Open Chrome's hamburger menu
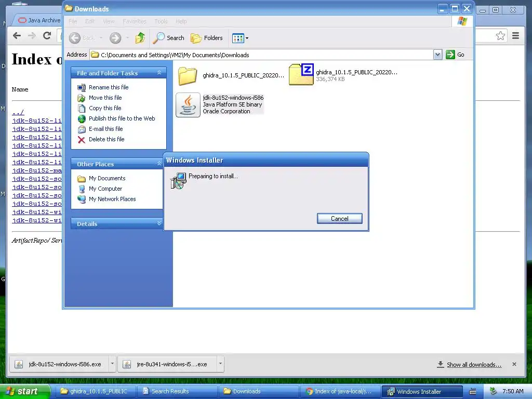The width and height of the screenshot is (532, 399). click(516, 36)
